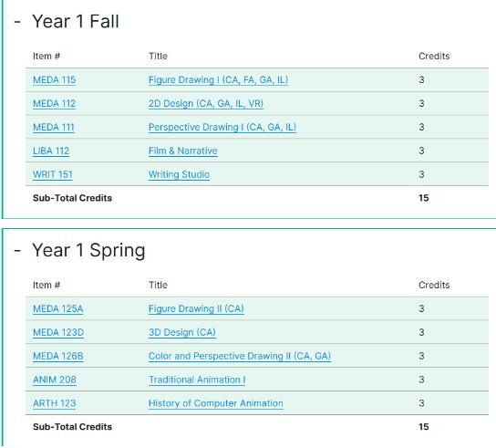This screenshot has height=448, width=496.
Task: Open the MEDA 125A course link
Action: tap(57, 308)
